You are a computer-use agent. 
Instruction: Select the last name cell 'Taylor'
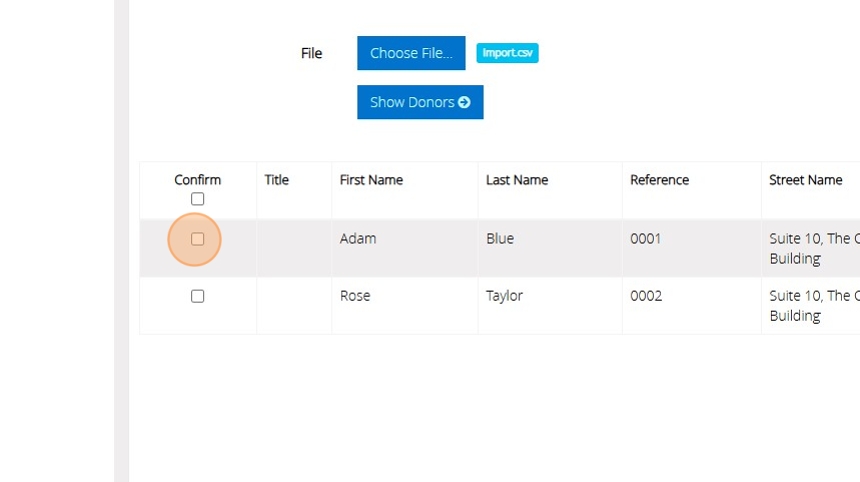(x=504, y=296)
